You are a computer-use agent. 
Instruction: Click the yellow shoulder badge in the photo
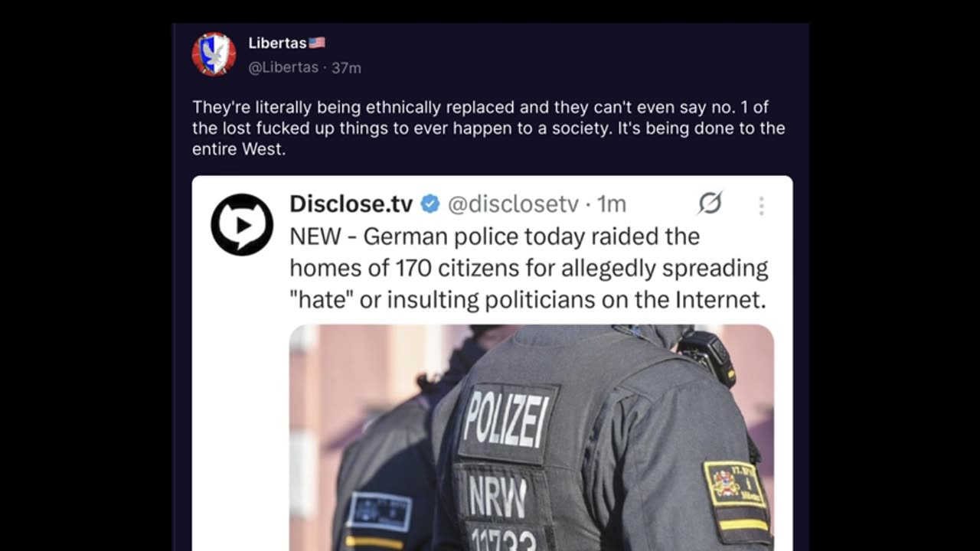736,496
